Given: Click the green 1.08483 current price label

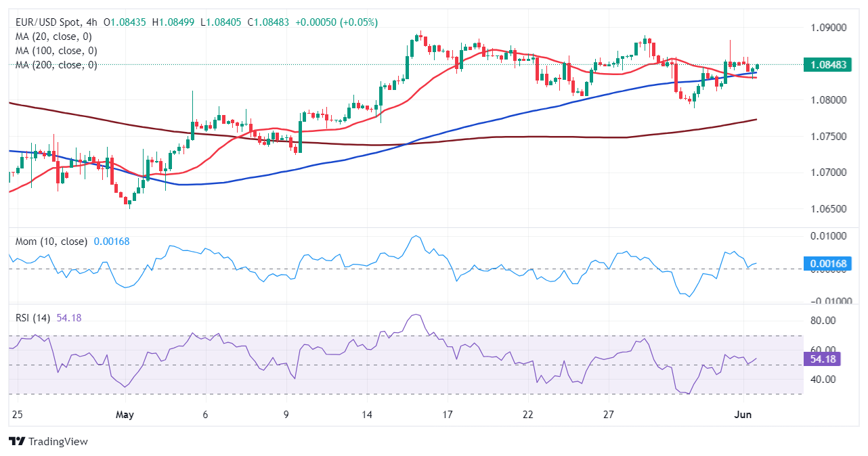Looking at the screenshot, I should pyautogui.click(x=827, y=65).
